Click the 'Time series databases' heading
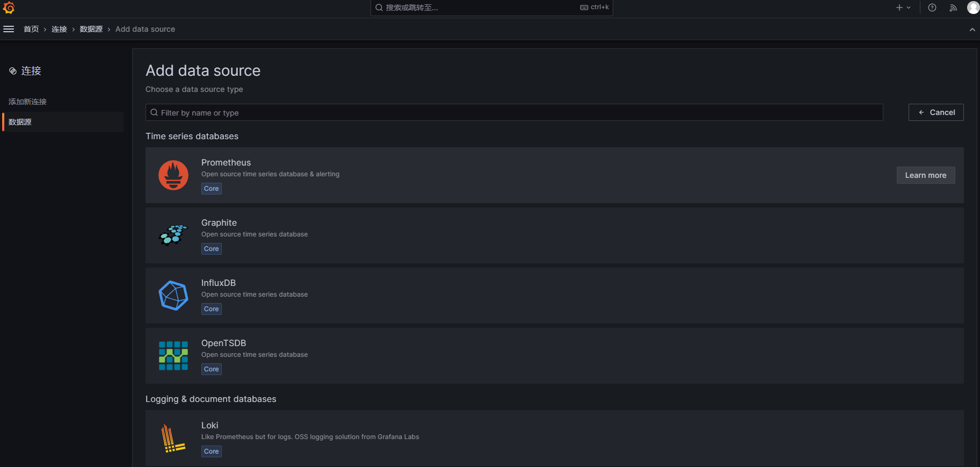This screenshot has height=467, width=980. tap(192, 136)
